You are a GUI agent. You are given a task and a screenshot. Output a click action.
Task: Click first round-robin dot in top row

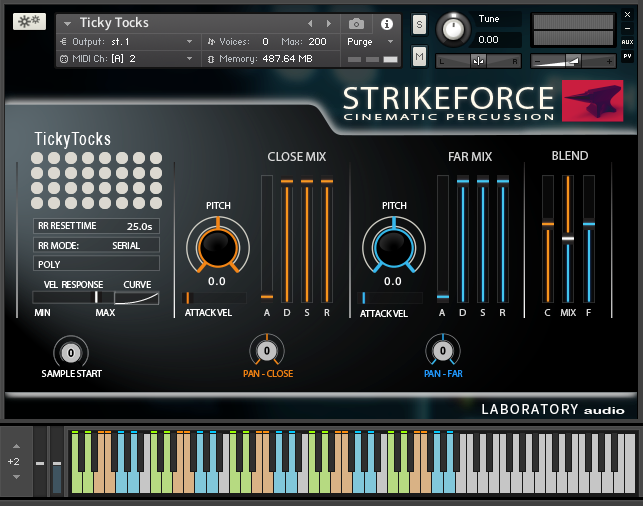pos(37,158)
